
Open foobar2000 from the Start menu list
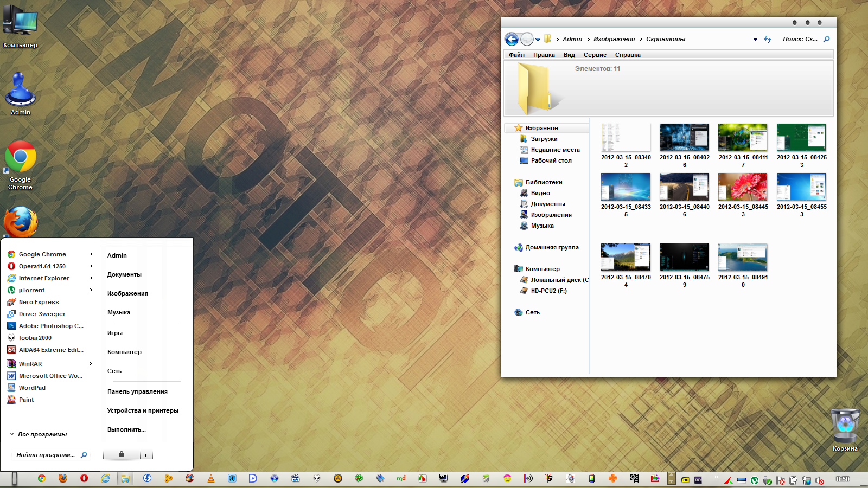pos(35,338)
